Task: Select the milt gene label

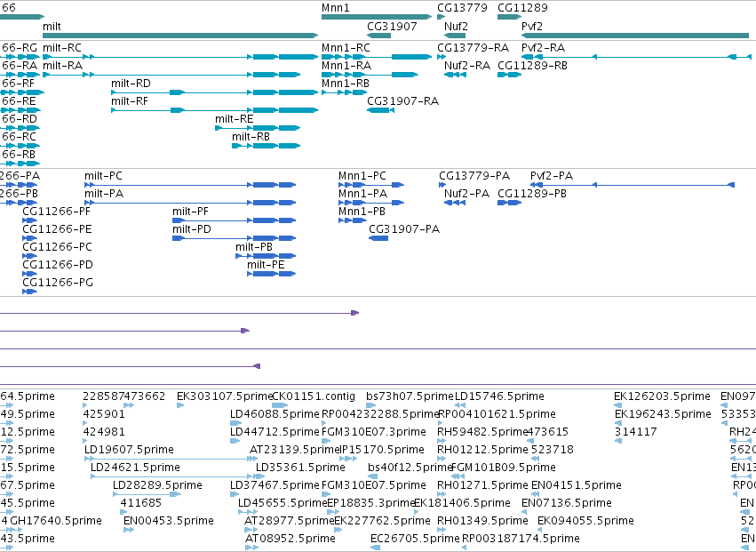Action: 52,26
